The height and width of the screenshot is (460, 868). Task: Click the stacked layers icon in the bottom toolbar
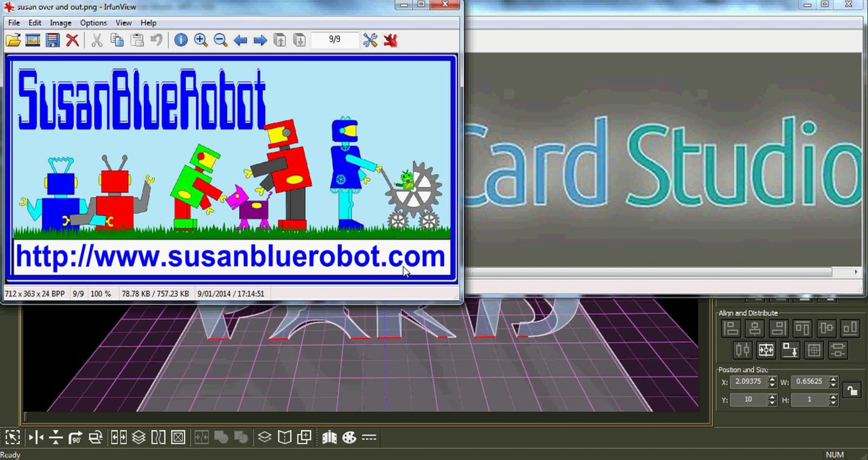tap(139, 438)
